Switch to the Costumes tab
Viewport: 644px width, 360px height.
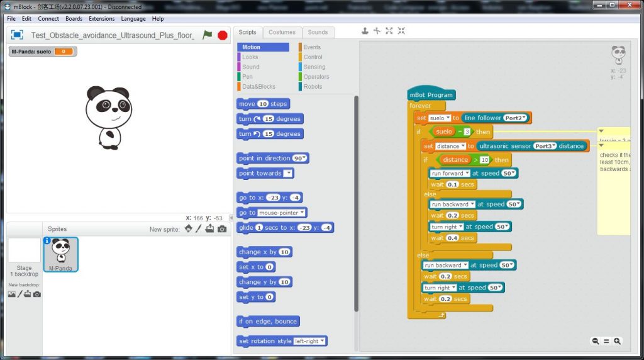282,32
